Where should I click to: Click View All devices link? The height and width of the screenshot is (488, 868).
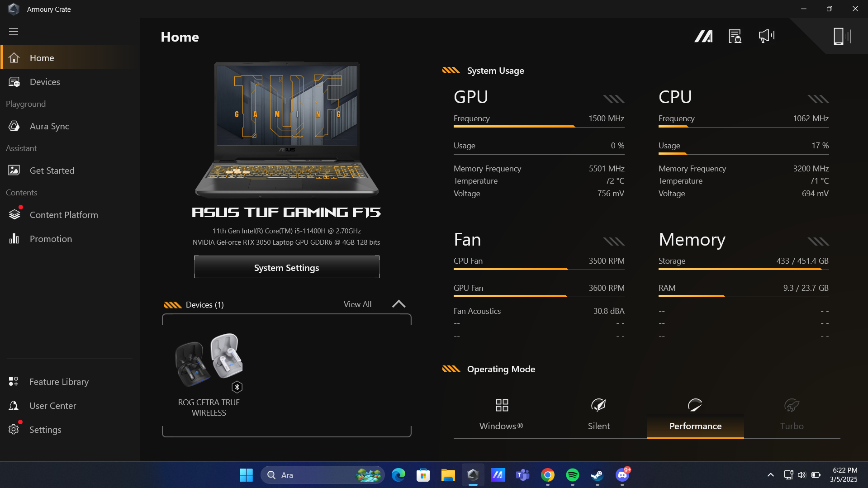[x=357, y=304]
